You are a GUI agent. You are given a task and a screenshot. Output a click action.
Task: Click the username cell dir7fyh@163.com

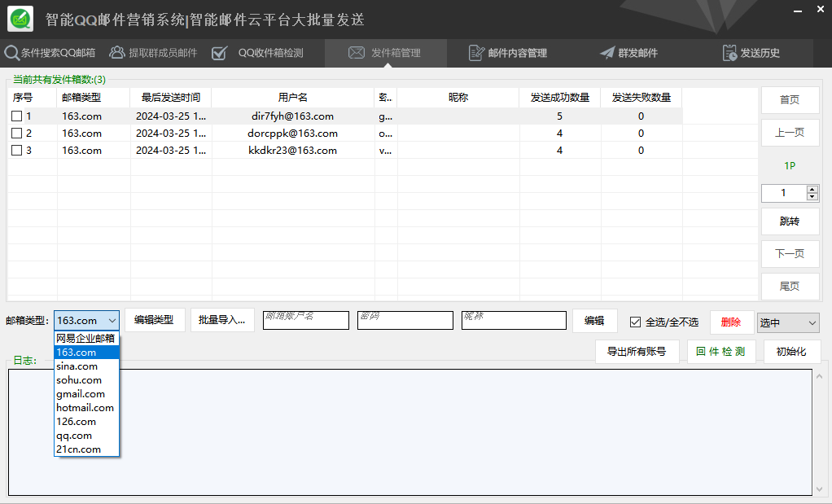[x=293, y=116]
